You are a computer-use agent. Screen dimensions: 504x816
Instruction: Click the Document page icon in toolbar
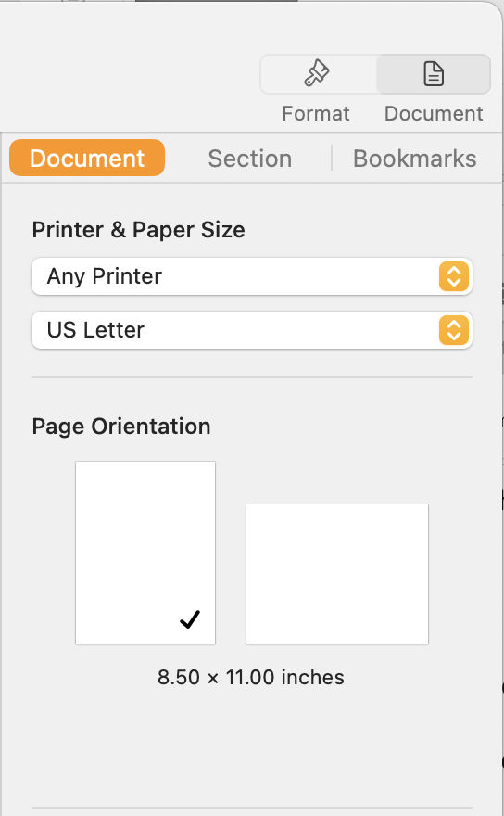tap(434, 73)
